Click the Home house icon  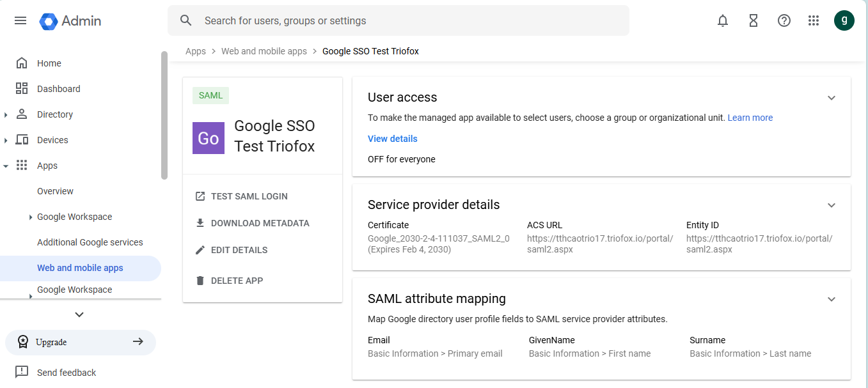tap(22, 63)
